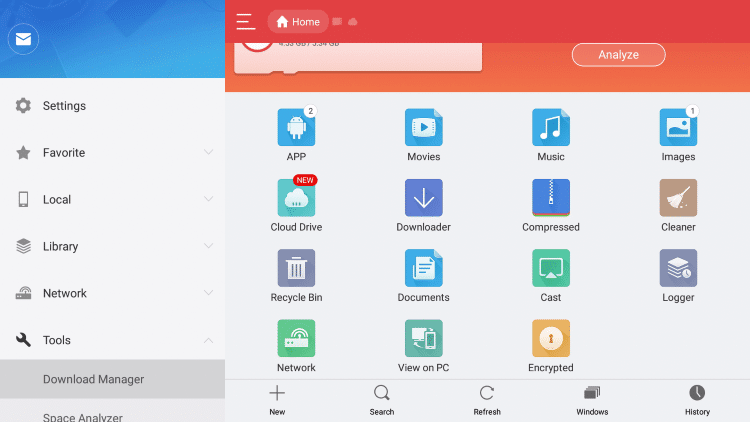
Task: Refresh the file view
Action: 487,400
